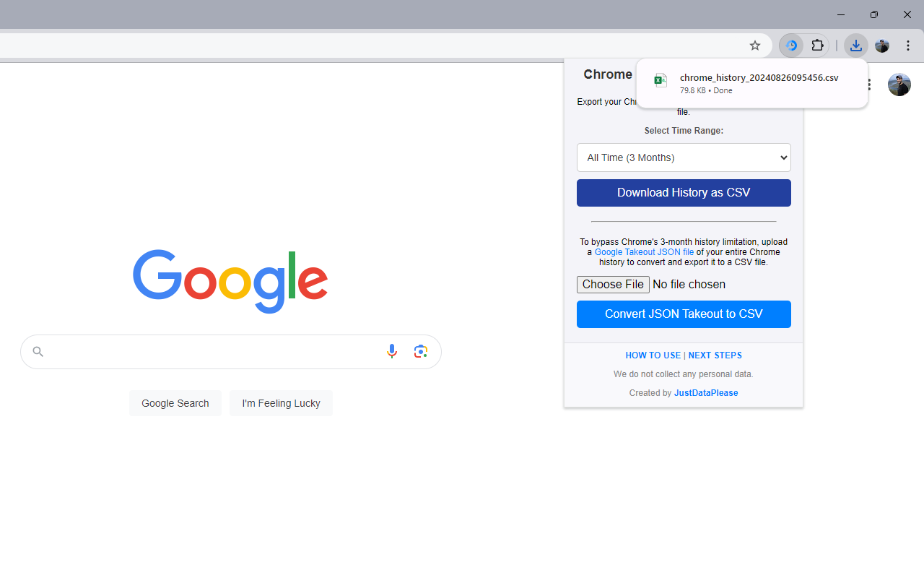The width and height of the screenshot is (924, 578).
Task: Search by image using the Google Lens icon
Action: (x=421, y=351)
